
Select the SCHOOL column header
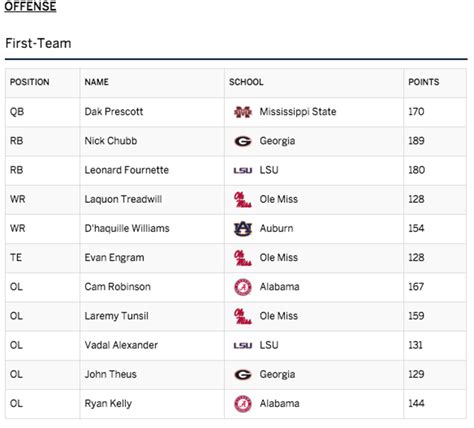pos(246,82)
